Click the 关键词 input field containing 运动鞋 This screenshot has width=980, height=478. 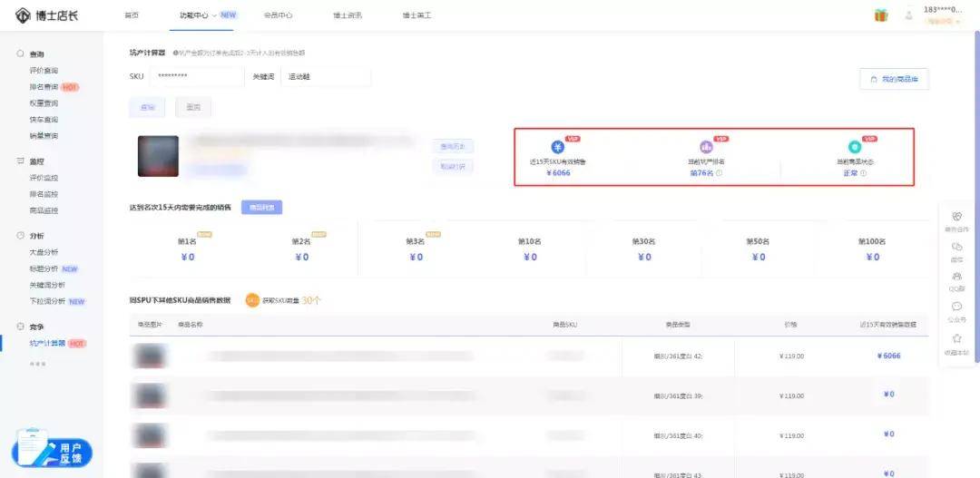pyautogui.click(x=325, y=77)
